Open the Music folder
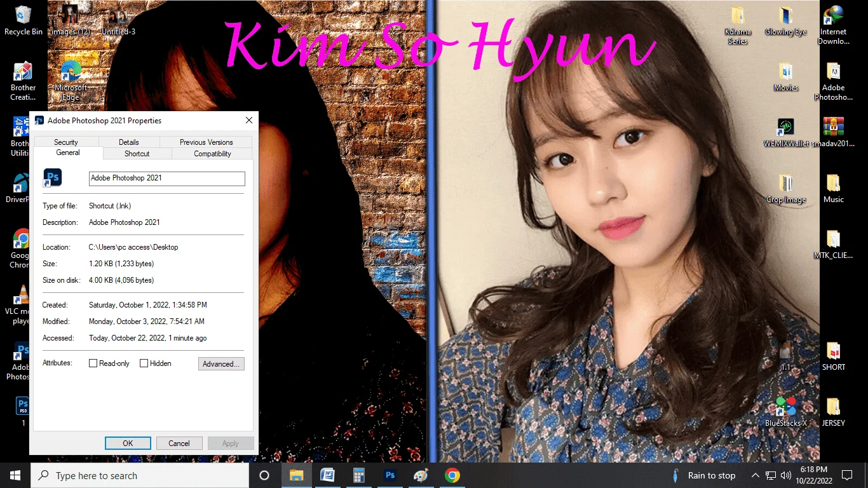The width and height of the screenshot is (868, 488). [833, 189]
